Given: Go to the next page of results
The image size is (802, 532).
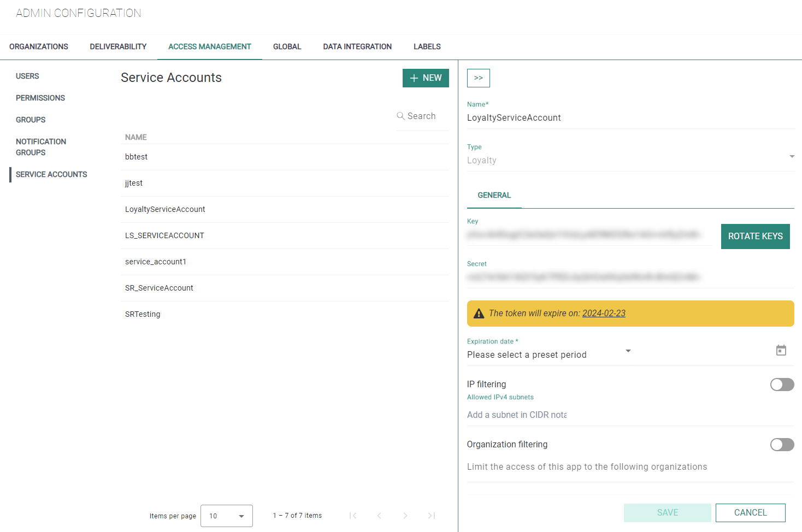Looking at the screenshot, I should tap(405, 516).
